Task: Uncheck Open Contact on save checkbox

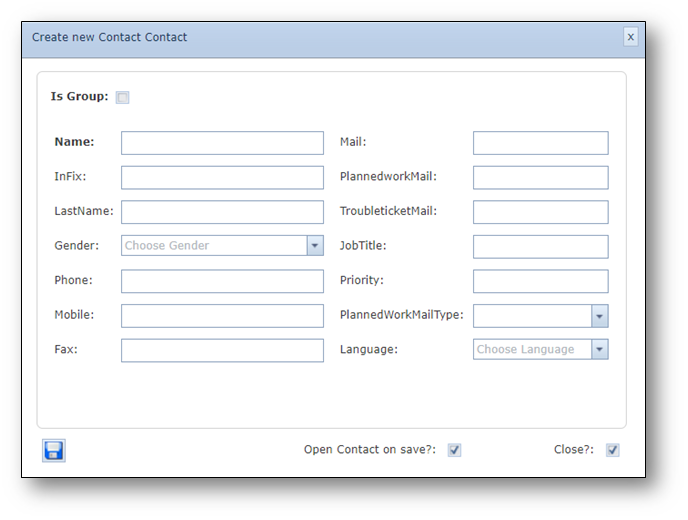Action: pyautogui.click(x=455, y=450)
